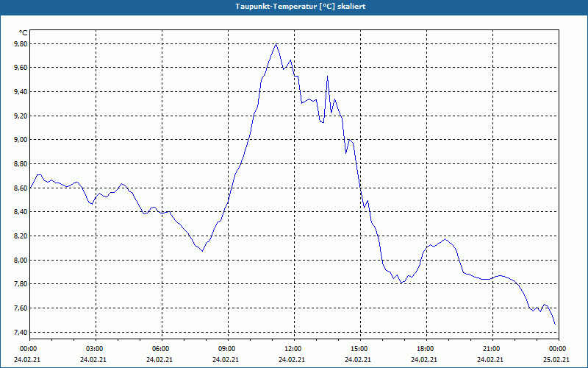Click the 9,20 y-axis value
The width and height of the screenshot is (588, 368).
click(x=21, y=116)
